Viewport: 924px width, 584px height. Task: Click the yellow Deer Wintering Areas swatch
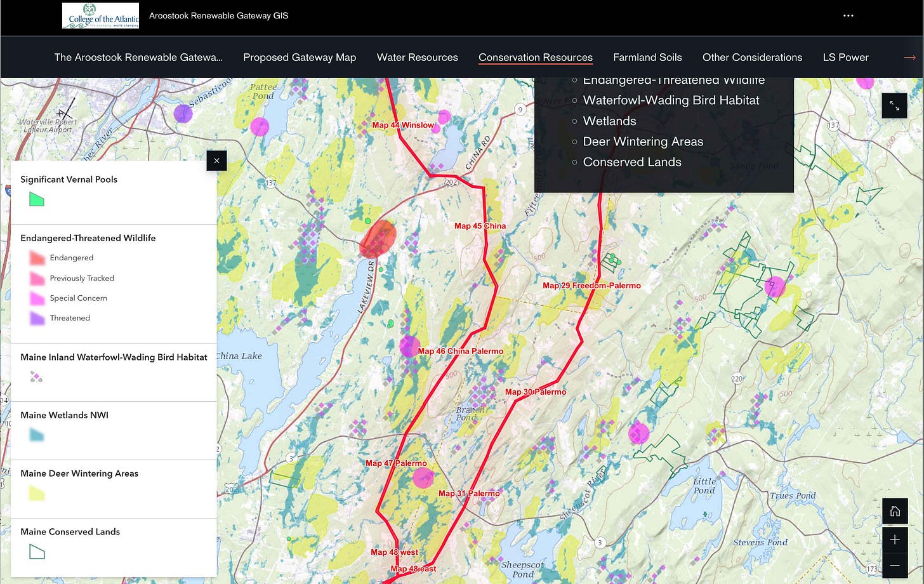point(37,494)
